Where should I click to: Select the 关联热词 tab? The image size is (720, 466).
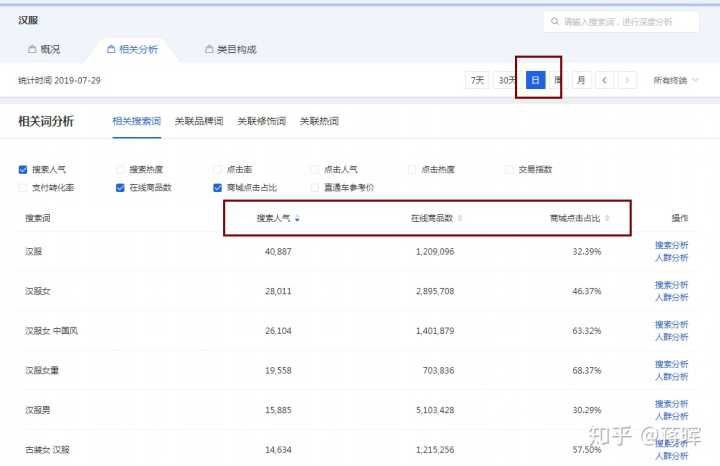[319, 121]
